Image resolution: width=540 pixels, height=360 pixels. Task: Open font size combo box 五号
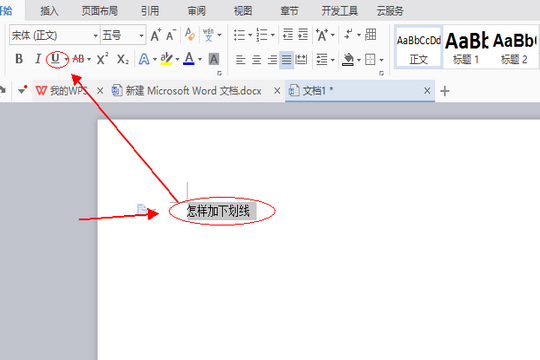tap(123, 35)
